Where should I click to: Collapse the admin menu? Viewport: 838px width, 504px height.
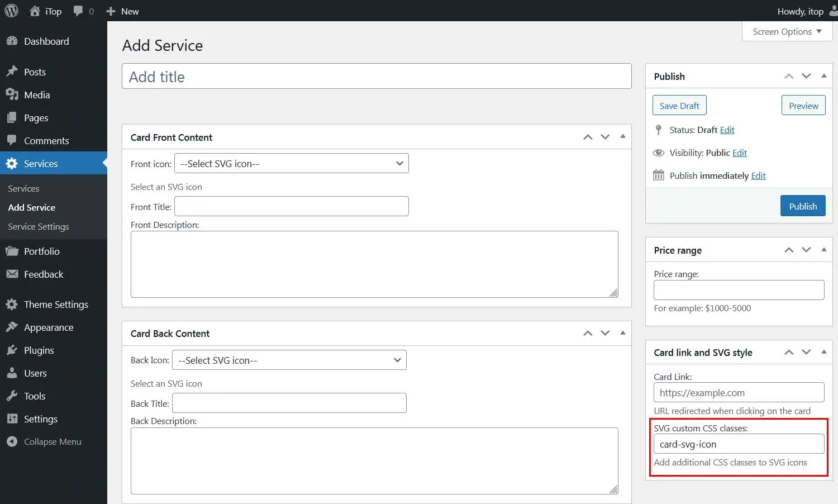tap(44, 441)
